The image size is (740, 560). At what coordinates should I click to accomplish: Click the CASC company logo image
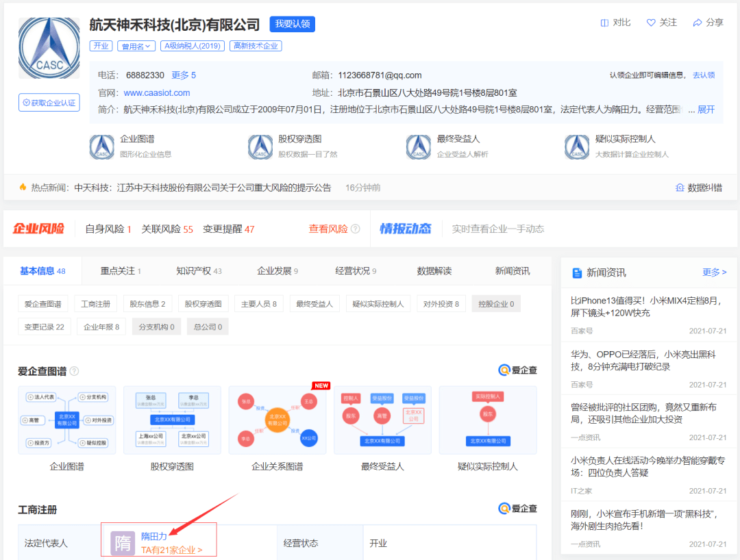pos(49,48)
